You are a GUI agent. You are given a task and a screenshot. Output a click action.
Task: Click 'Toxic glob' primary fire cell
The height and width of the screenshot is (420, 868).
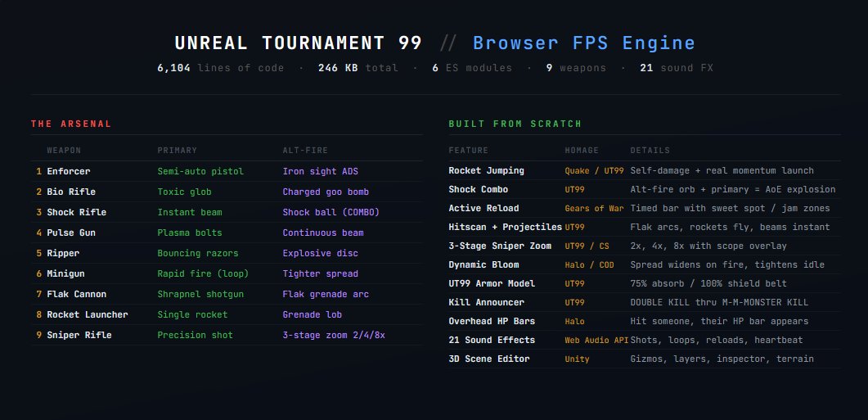pyautogui.click(x=184, y=192)
